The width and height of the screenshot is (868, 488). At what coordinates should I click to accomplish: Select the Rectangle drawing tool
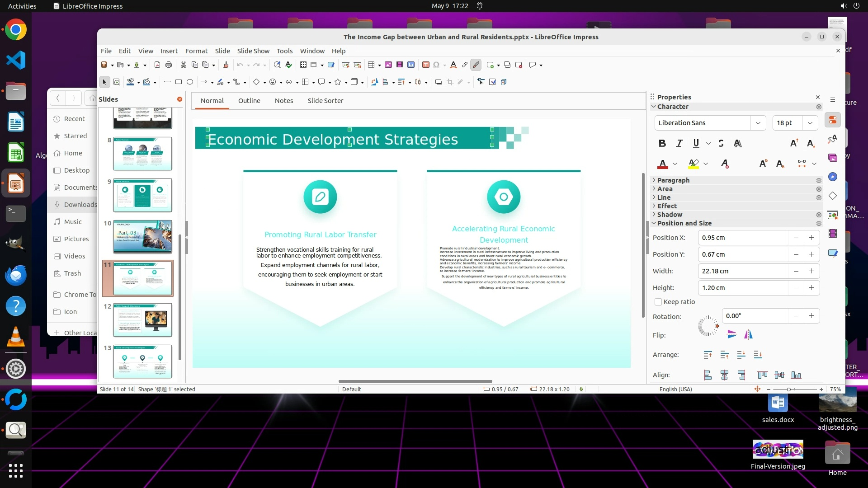[x=179, y=82]
